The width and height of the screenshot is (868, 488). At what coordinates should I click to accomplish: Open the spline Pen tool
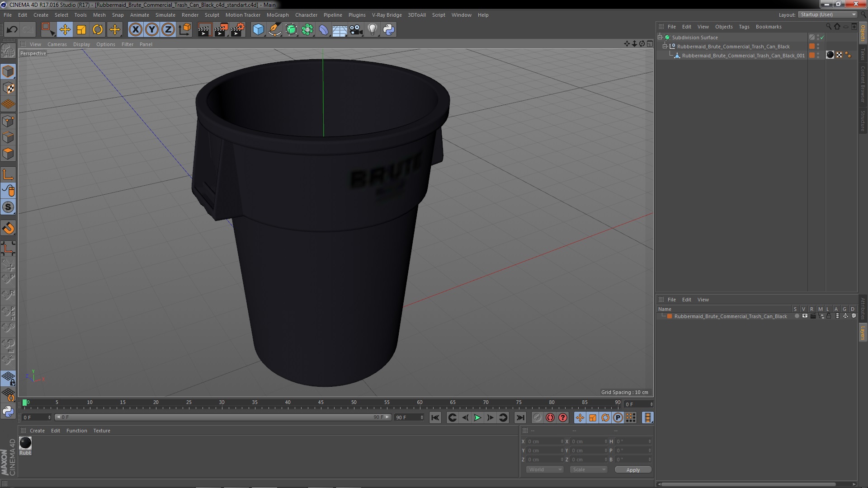tap(274, 30)
